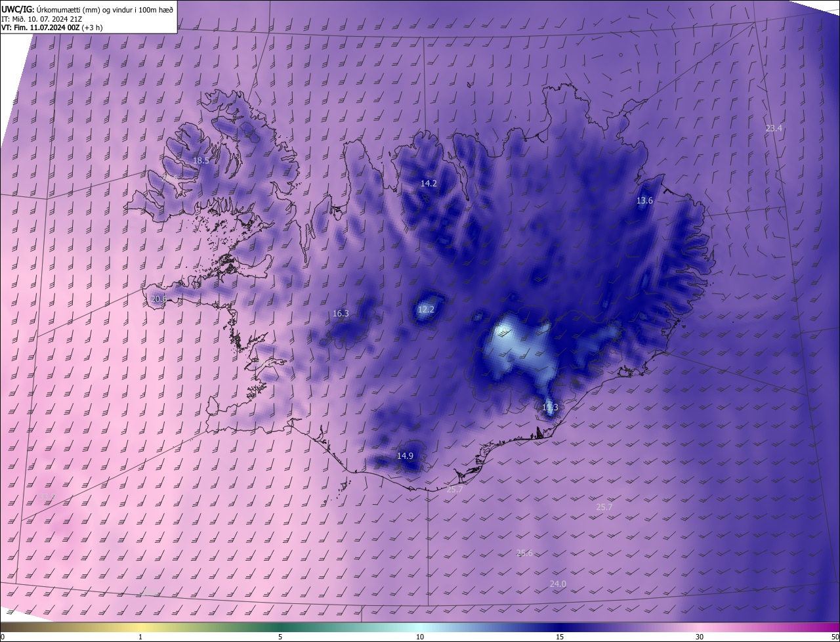Click the "30" tick on the colour scale
Viewport: 840px width, 642px height.
(x=700, y=637)
